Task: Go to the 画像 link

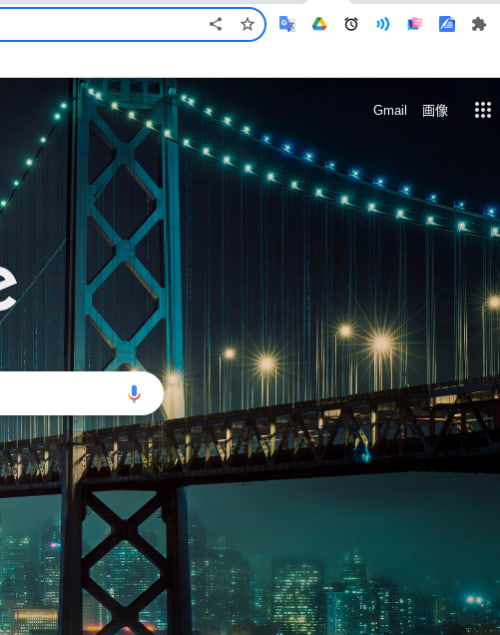Action: (x=435, y=110)
